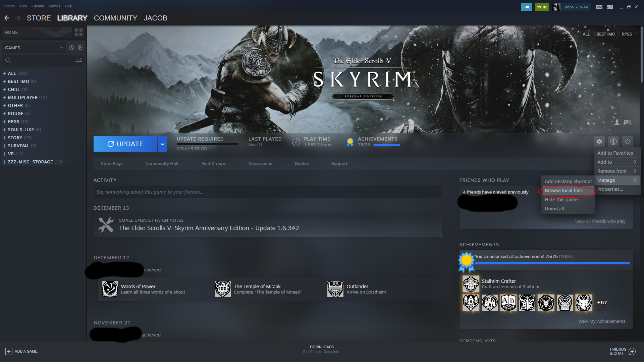The image size is (644, 362).
Task: Click the blue UPDATE button
Action: click(x=125, y=144)
